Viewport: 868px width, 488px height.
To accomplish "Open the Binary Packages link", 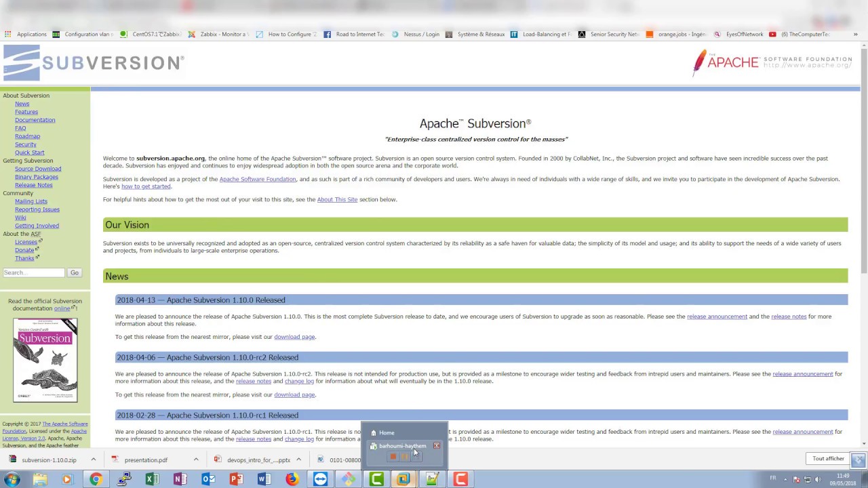I will pyautogui.click(x=37, y=177).
